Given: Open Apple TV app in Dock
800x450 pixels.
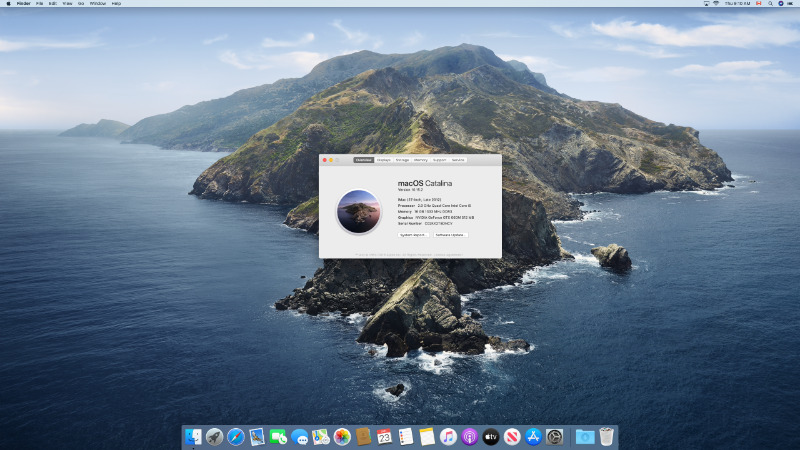Looking at the screenshot, I should [491, 437].
